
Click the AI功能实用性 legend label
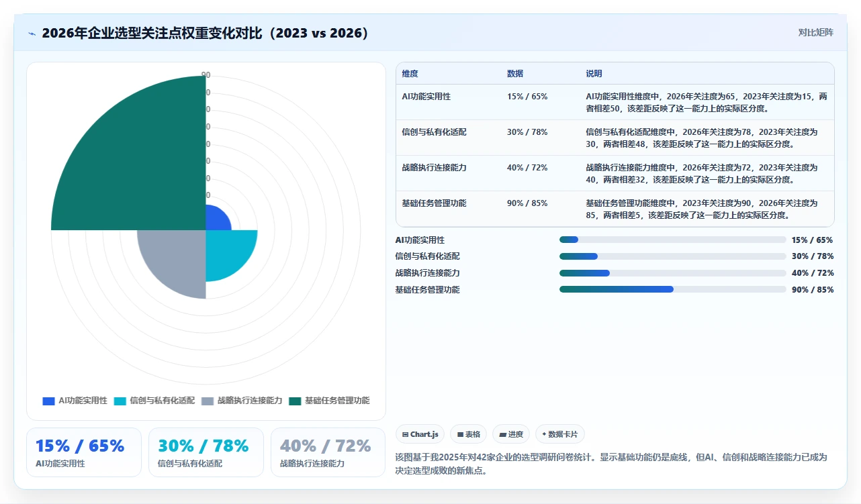(x=83, y=401)
